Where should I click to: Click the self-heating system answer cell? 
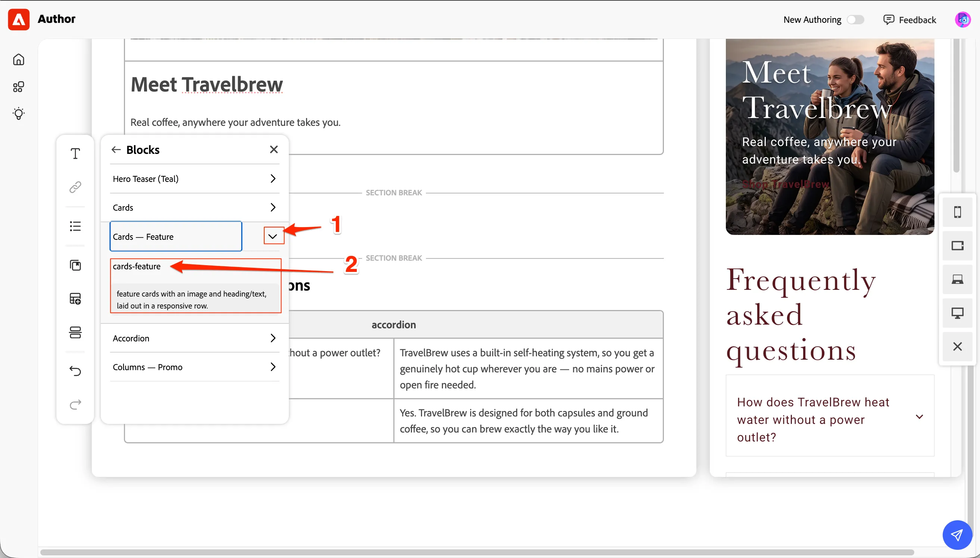tap(528, 369)
